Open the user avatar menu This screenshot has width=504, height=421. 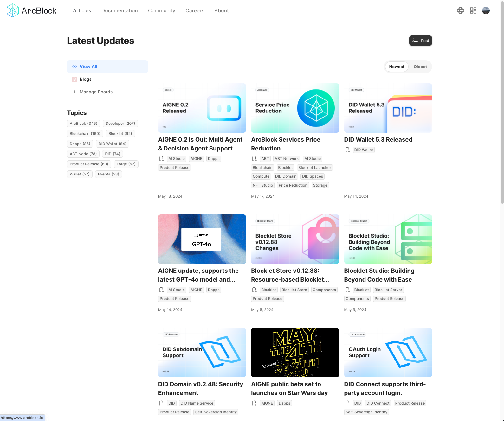(486, 10)
